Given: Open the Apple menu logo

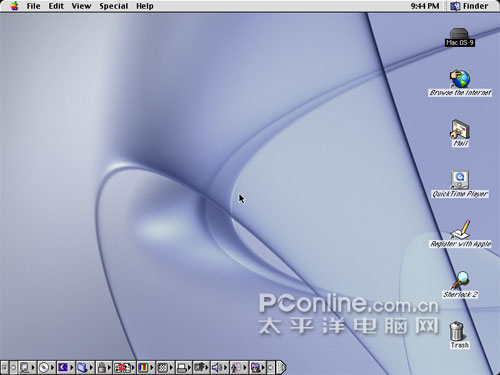Looking at the screenshot, I should pos(14,6).
